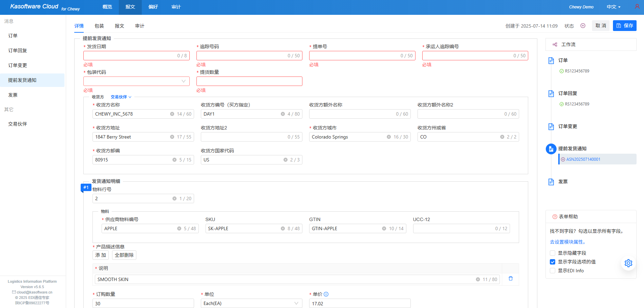Open the 偏好 menu in top navigation
This screenshot has height=308, width=644.
153,7
